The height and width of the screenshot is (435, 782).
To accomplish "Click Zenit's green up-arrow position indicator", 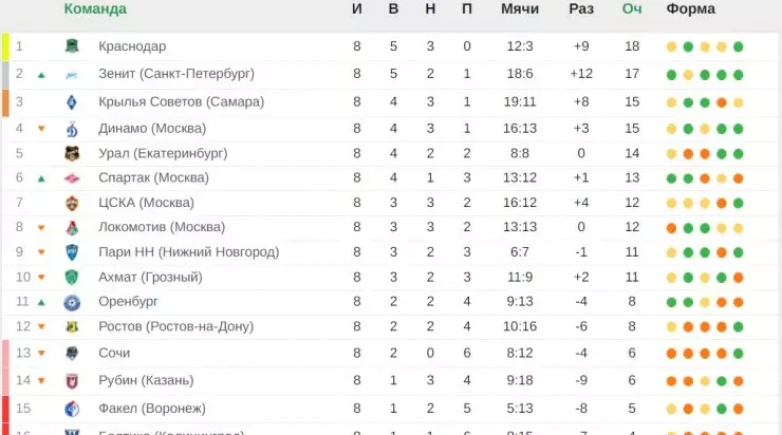I will 41,75.
